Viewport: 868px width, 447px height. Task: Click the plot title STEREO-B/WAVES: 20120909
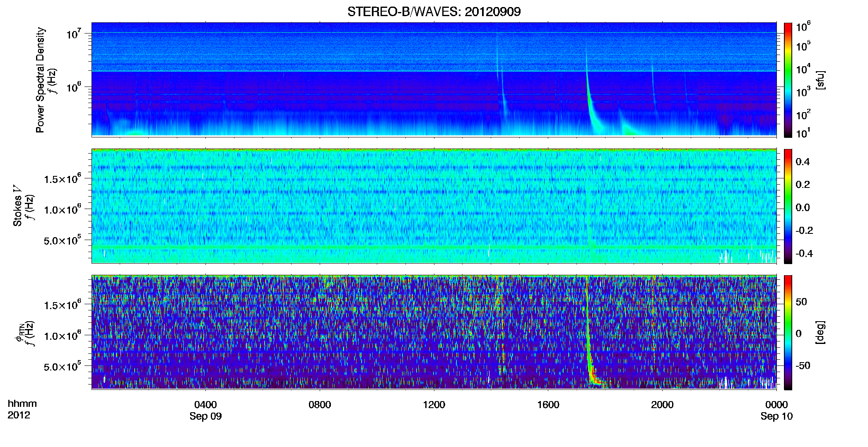click(x=434, y=12)
